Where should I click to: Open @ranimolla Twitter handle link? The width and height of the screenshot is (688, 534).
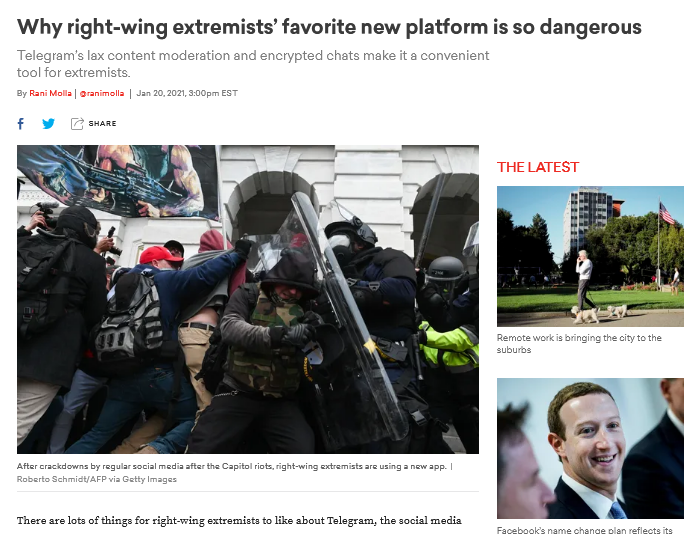click(x=102, y=93)
